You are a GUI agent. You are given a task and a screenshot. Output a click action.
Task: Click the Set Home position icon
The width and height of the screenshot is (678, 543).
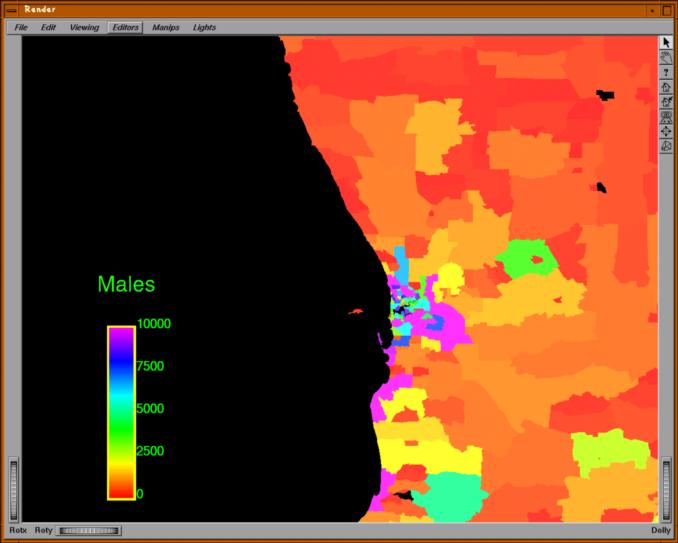pos(666,102)
